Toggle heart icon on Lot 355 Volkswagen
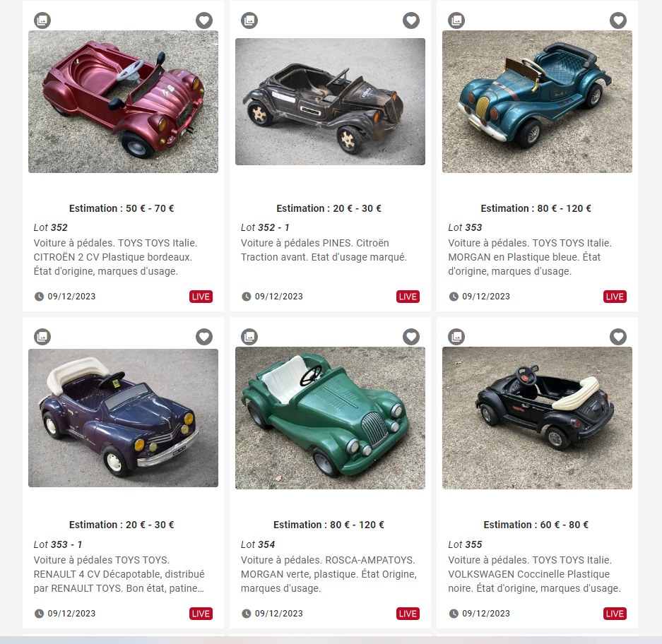Viewport: 662px width, 644px height. [618, 337]
